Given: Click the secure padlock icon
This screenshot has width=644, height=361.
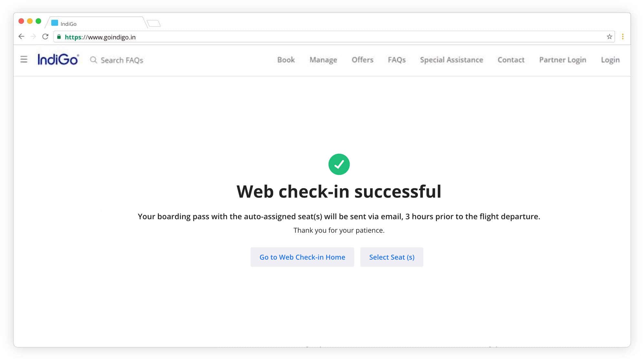Looking at the screenshot, I should click(x=59, y=37).
